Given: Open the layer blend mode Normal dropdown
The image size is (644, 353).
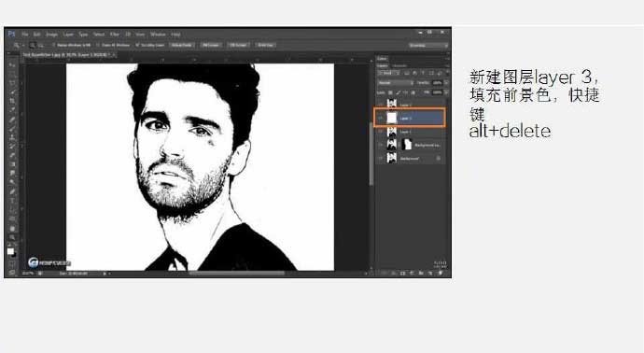Looking at the screenshot, I should click(395, 83).
